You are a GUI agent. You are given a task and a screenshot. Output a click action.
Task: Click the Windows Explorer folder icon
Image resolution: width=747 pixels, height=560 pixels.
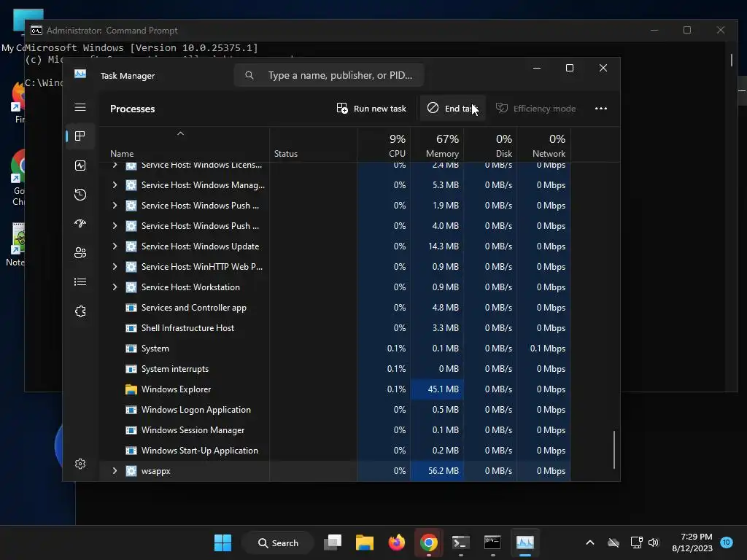[x=131, y=389]
